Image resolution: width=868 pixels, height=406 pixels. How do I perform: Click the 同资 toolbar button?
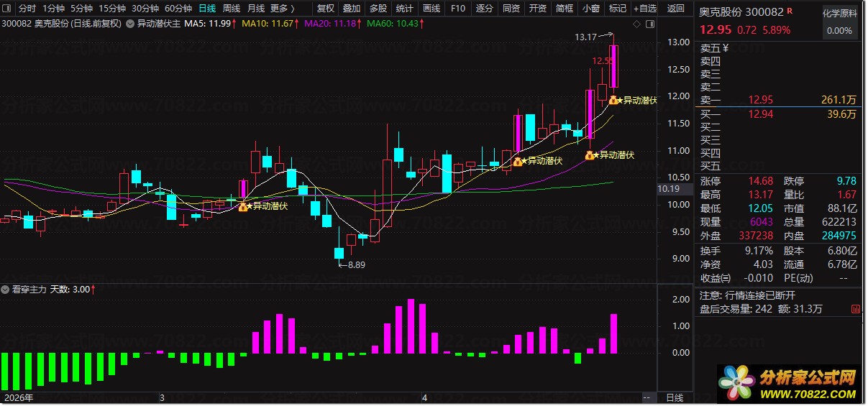pyautogui.click(x=511, y=9)
